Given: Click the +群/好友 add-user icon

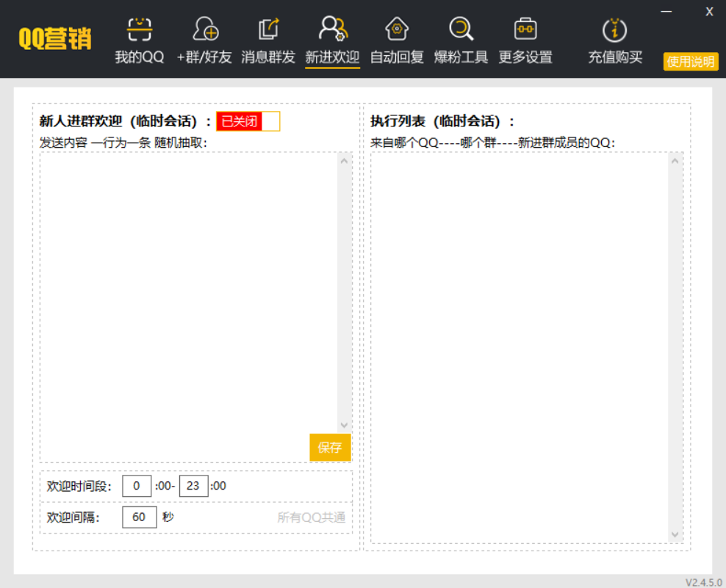Looking at the screenshot, I should (x=205, y=29).
